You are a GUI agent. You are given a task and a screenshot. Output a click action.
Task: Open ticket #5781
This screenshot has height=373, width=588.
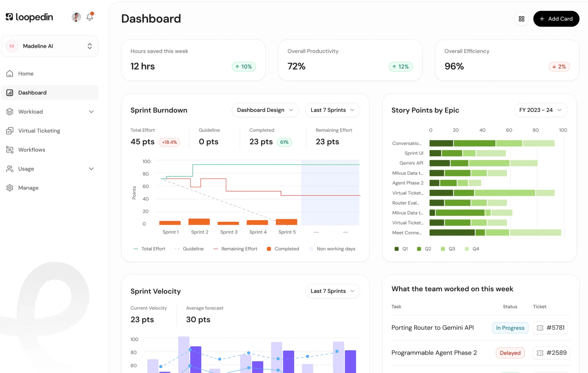[x=550, y=328]
